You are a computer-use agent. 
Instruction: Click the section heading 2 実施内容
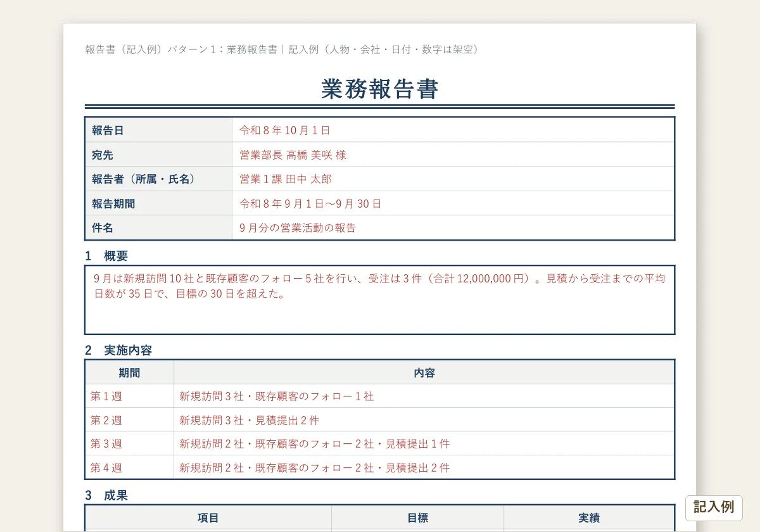[x=118, y=350]
